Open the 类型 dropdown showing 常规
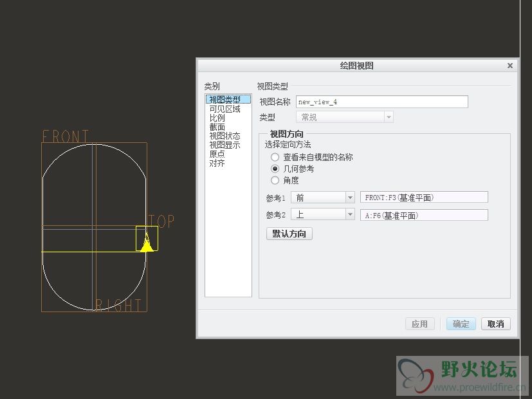 [x=344, y=117]
